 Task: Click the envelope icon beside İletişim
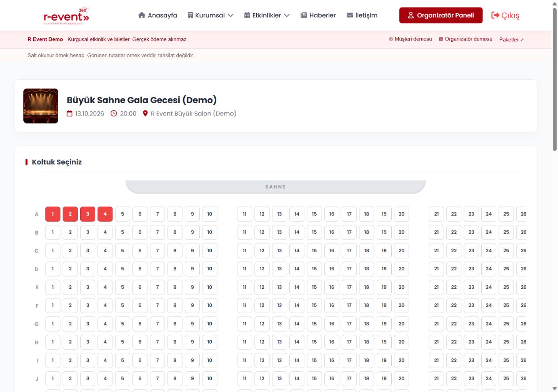[350, 15]
